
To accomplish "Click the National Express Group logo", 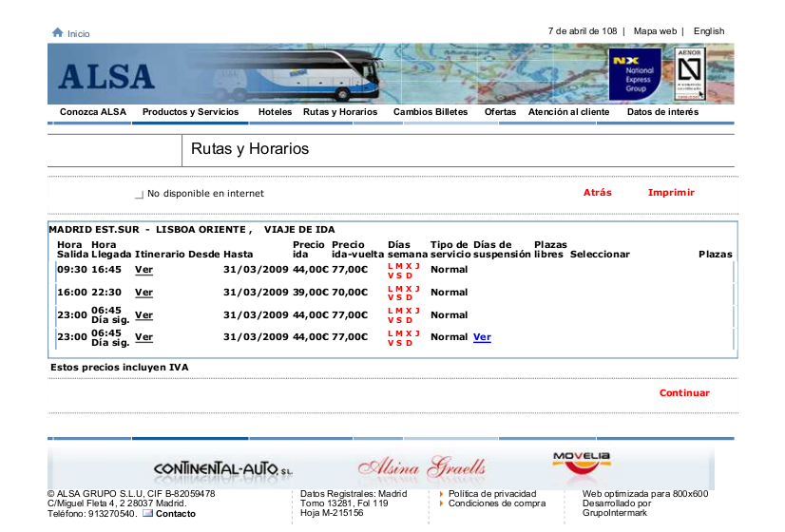I will point(634,74).
